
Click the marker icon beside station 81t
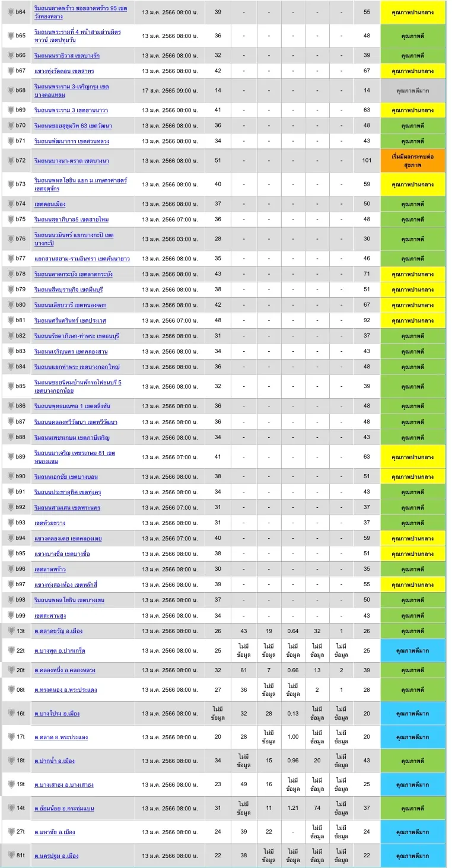tap(11, 856)
